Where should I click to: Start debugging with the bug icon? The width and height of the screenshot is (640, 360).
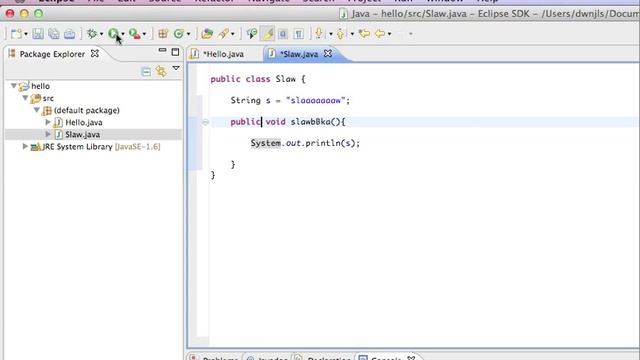point(92,34)
